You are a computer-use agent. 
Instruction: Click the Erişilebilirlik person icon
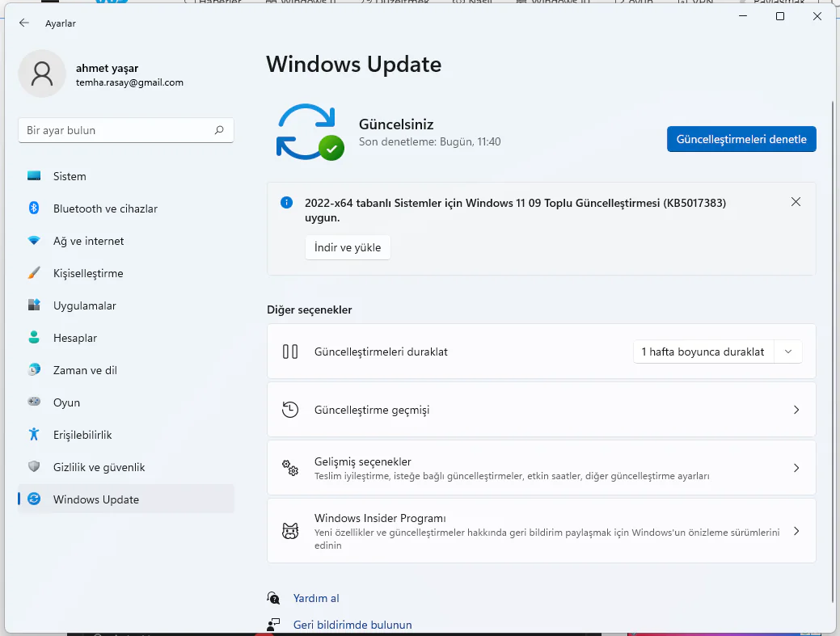click(x=34, y=435)
